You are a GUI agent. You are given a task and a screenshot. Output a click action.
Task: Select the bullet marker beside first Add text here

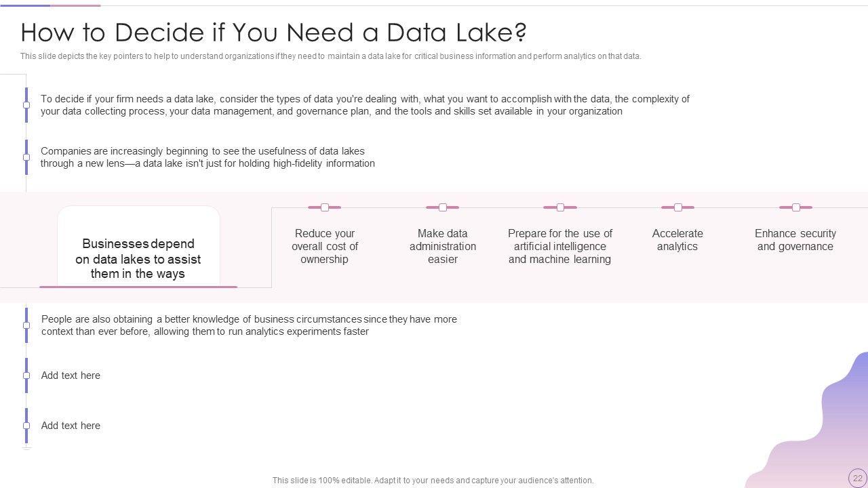click(x=26, y=375)
